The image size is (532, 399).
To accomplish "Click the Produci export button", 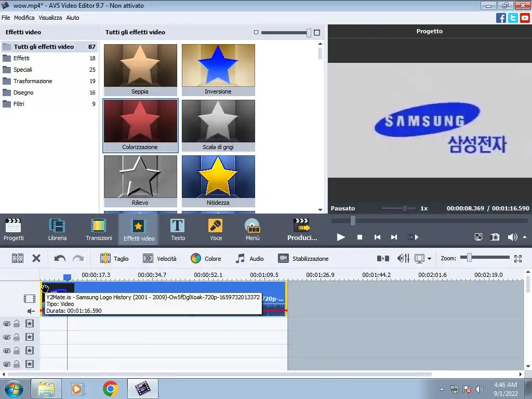I will click(x=302, y=229).
